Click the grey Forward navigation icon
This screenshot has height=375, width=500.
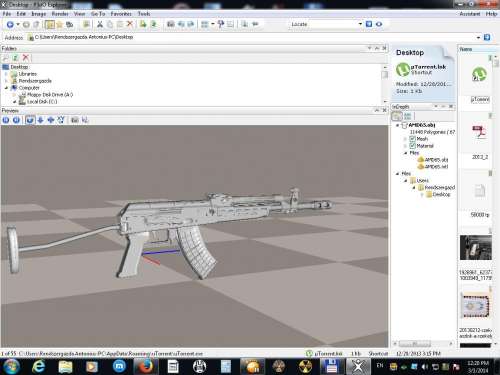click(x=26, y=24)
